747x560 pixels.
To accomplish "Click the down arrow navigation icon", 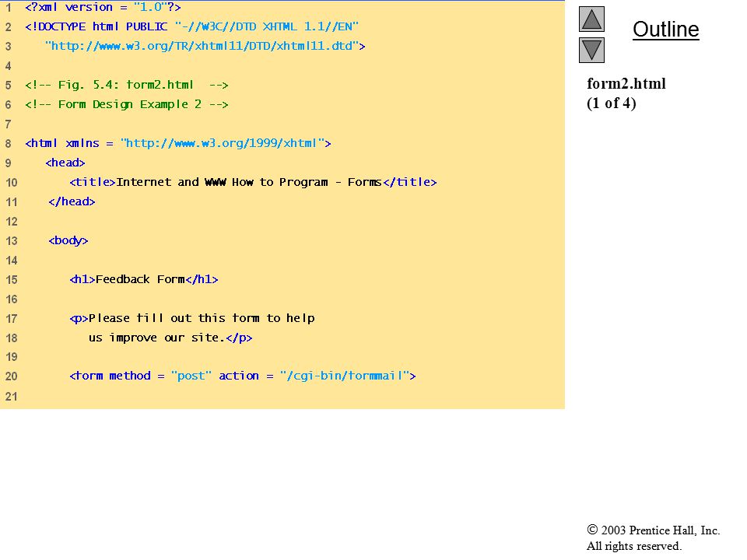I will pos(591,50).
